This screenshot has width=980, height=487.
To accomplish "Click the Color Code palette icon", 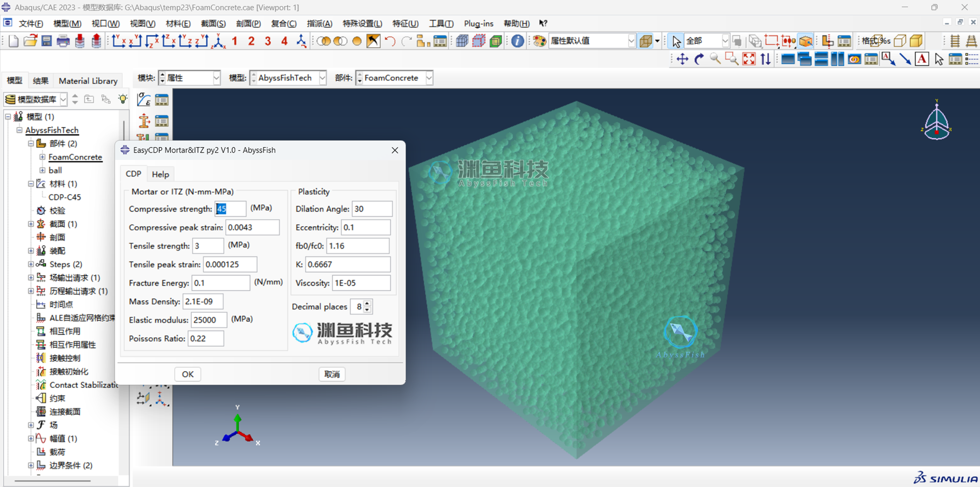I will [540, 41].
